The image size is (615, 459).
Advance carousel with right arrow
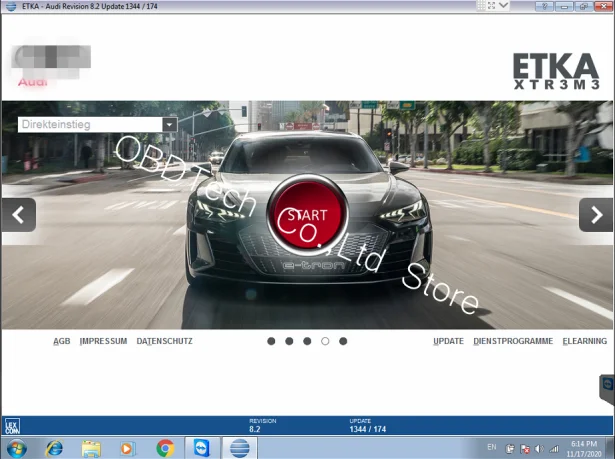point(596,215)
